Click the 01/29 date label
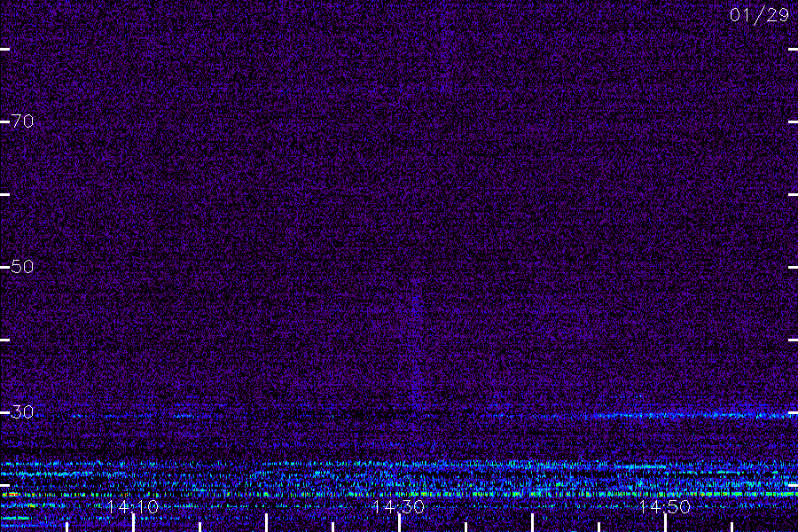Image resolution: width=798 pixels, height=532 pixels. coord(759,15)
